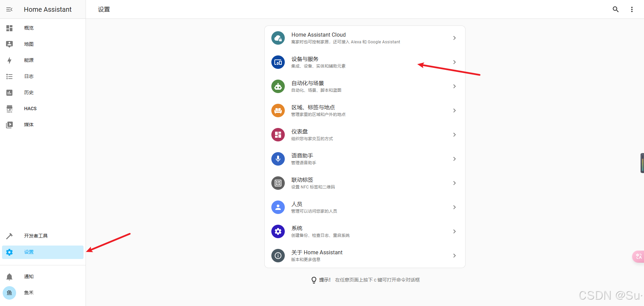644x306 pixels.
Task: Click the Home Assistant title text
Action: tap(48, 9)
